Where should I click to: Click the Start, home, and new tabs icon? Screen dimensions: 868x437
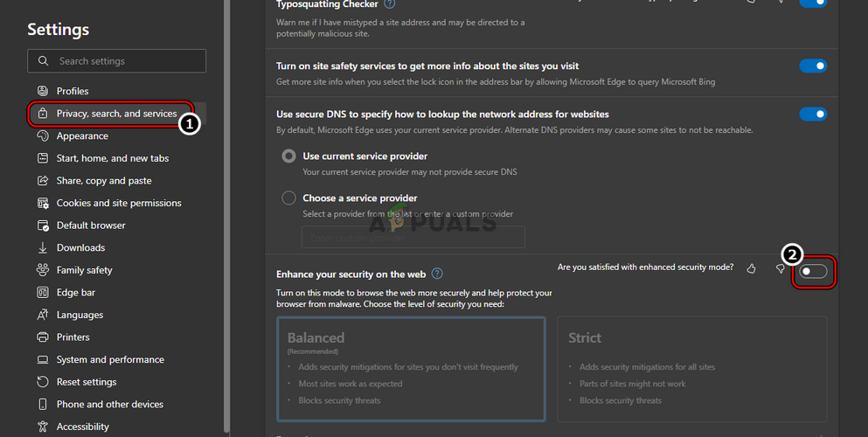click(43, 158)
